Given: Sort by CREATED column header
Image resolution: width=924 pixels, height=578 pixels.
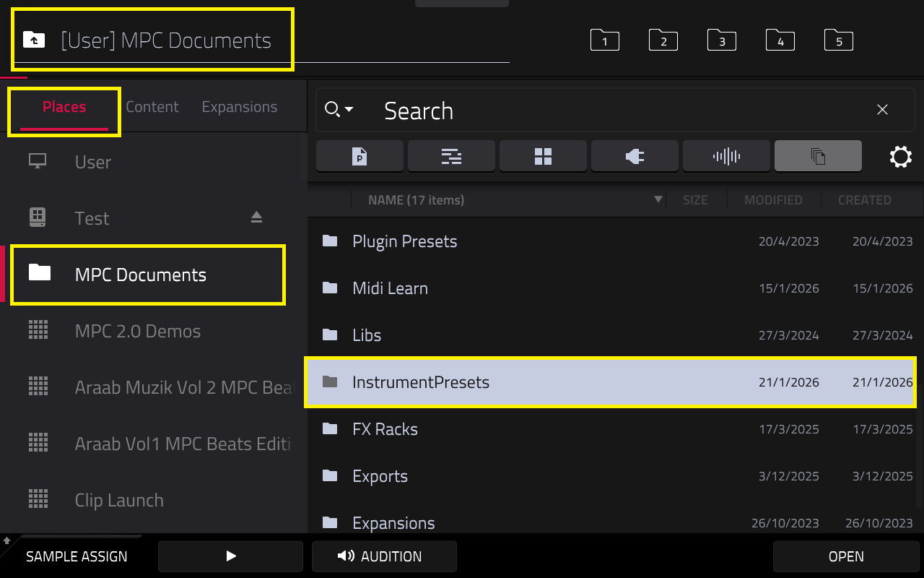Looking at the screenshot, I should pyautogui.click(x=864, y=199).
